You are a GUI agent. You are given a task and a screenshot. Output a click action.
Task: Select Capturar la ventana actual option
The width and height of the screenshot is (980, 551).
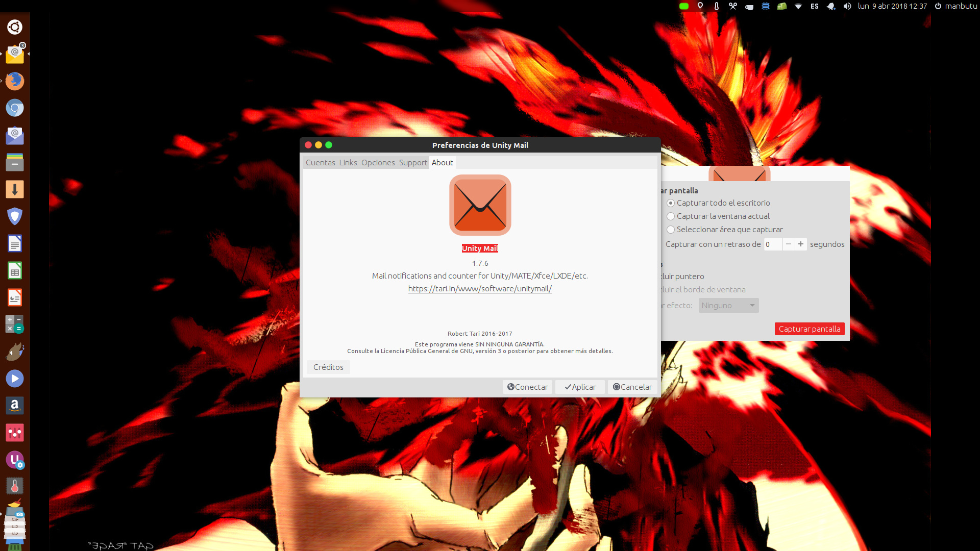point(671,216)
